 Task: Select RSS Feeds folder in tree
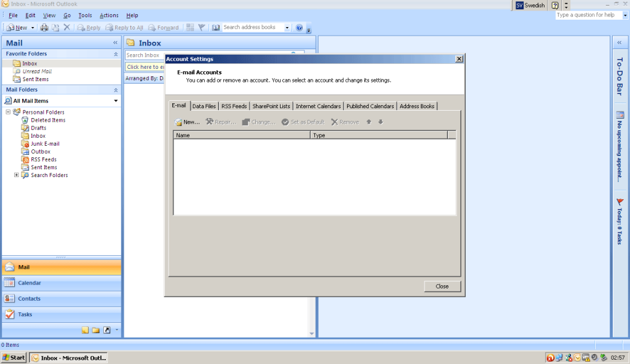[44, 159]
